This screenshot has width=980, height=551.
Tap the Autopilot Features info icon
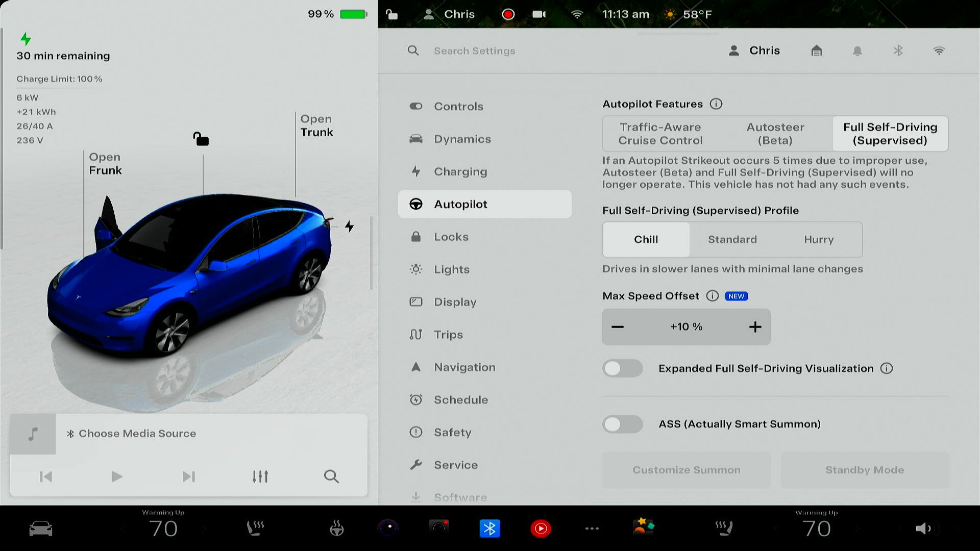point(716,104)
